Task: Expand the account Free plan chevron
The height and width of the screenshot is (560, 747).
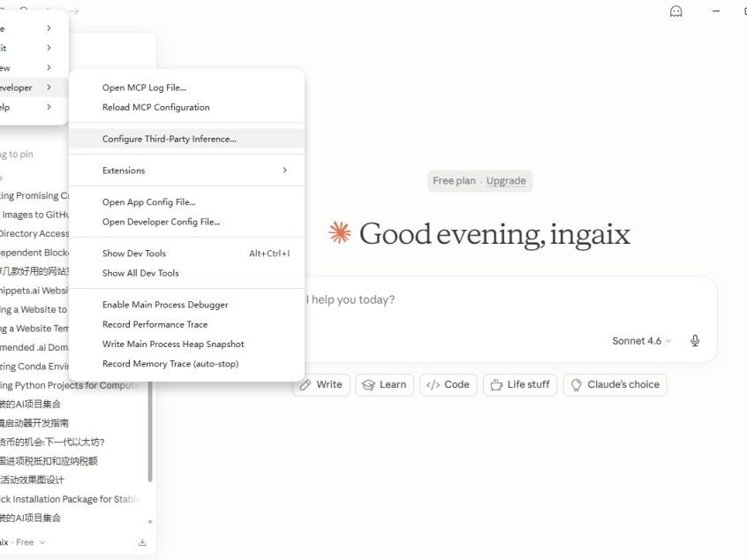Action: [x=42, y=542]
